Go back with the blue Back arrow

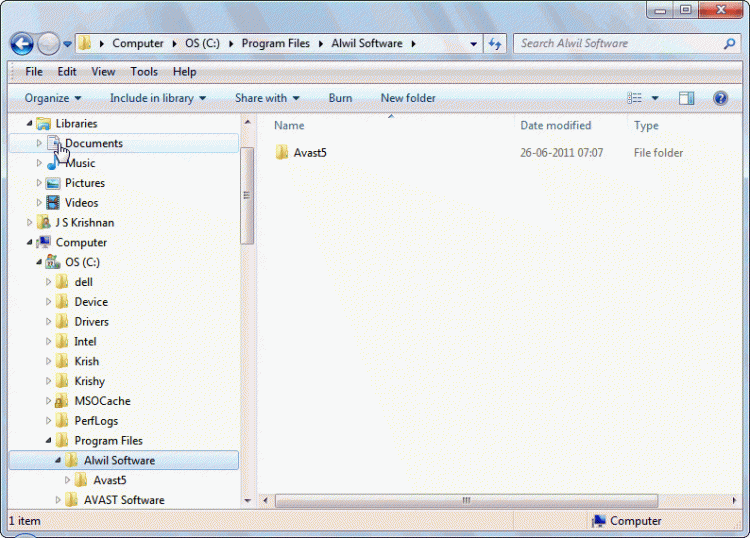click(x=22, y=44)
